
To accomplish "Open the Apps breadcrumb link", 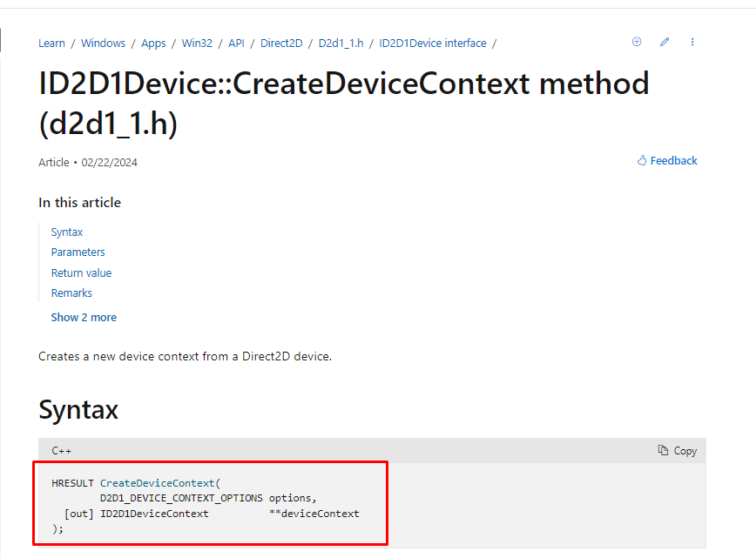I will click(x=153, y=43).
